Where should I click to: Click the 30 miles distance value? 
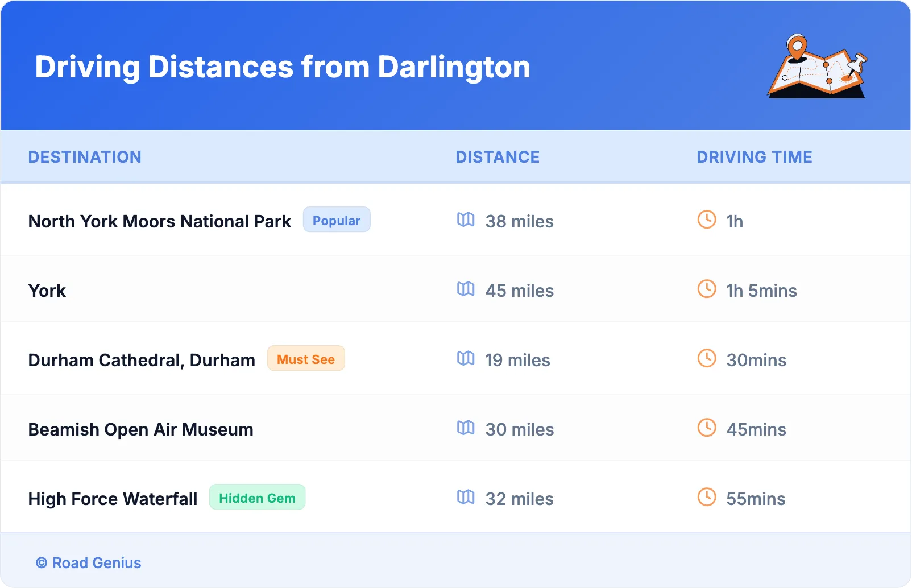[520, 429]
